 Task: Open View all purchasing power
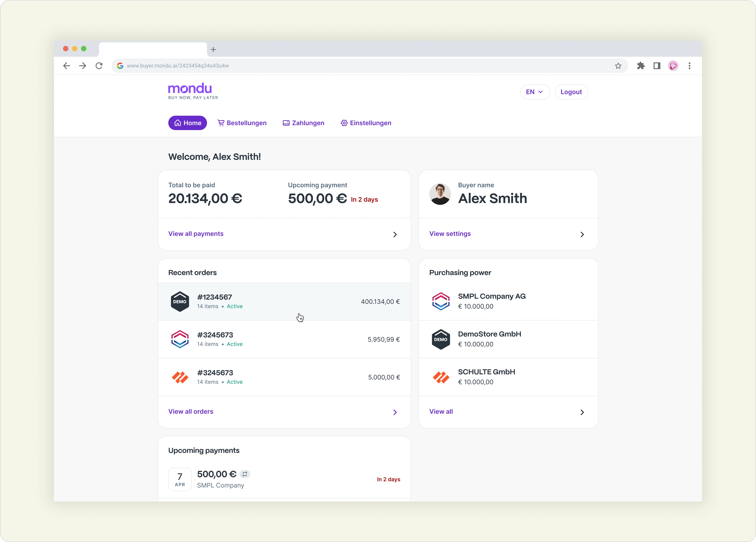441,411
